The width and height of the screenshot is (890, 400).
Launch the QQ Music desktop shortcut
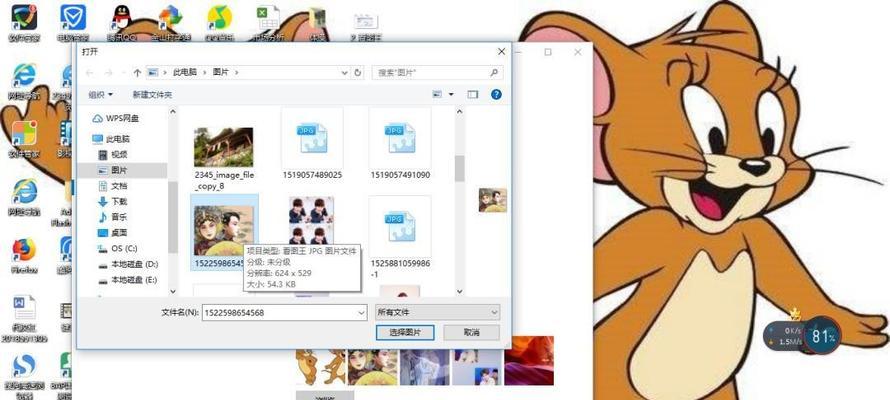click(x=219, y=23)
